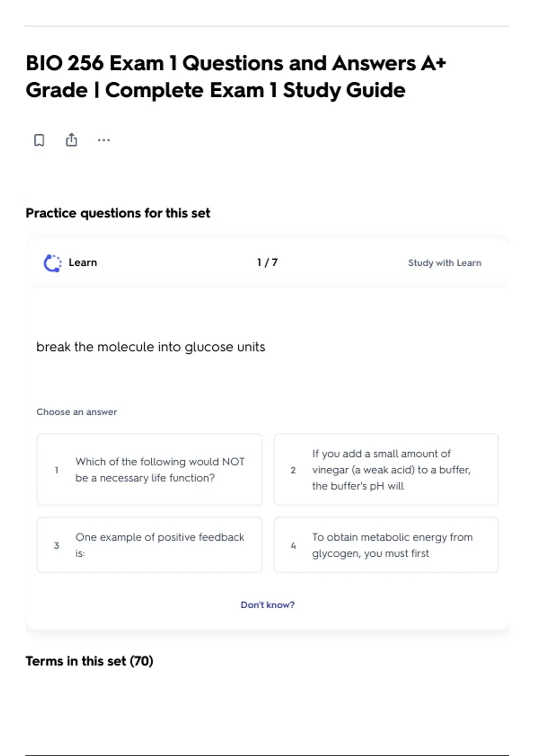
Task: Click the Terms in this set (70) heading
Action: point(89,661)
